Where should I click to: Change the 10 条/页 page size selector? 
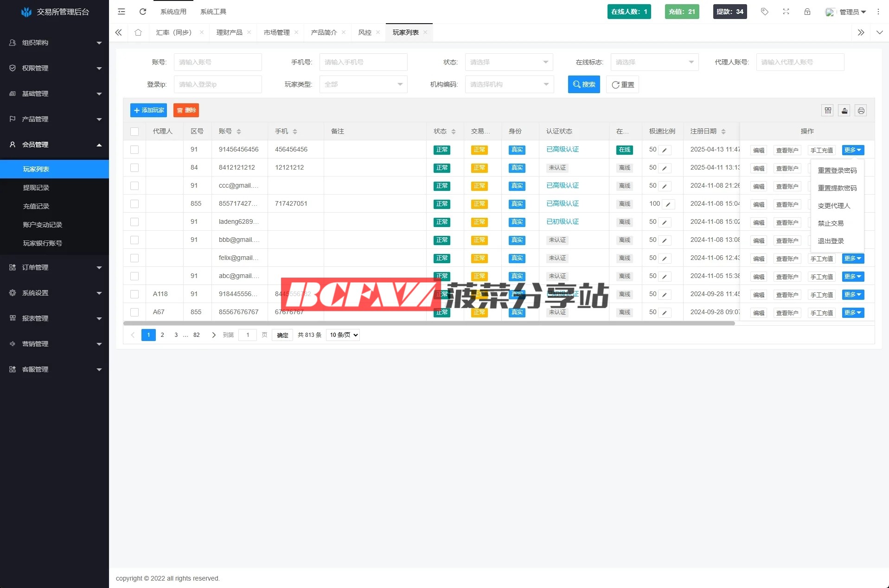(x=343, y=335)
